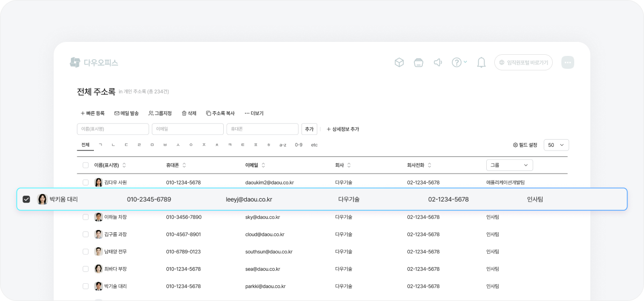Click email southsun@daou.co.kr

[x=269, y=252]
